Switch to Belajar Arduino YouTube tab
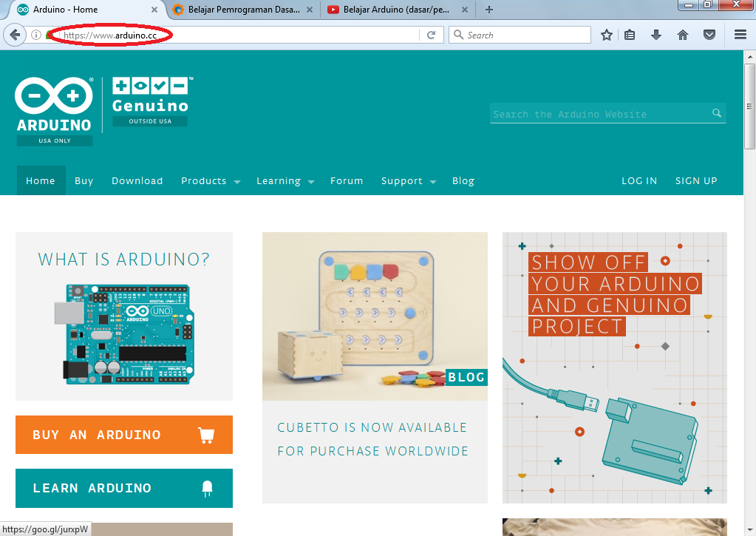The width and height of the screenshot is (756, 536). (x=396, y=10)
